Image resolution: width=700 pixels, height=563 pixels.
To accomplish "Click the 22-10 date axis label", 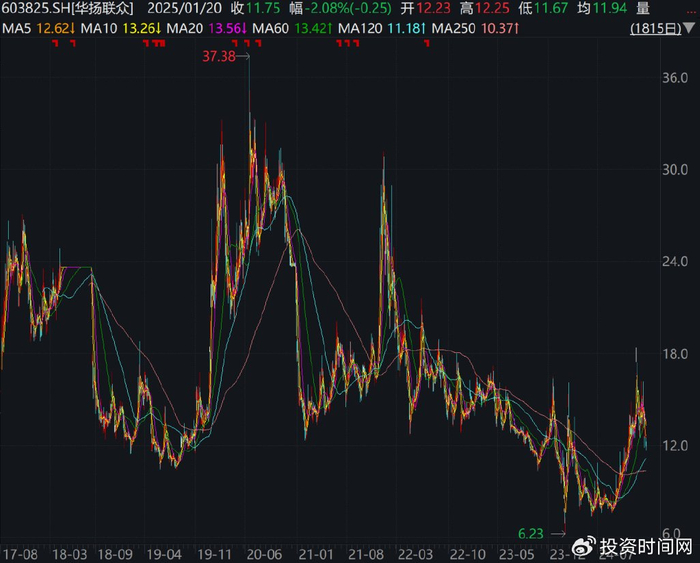I will point(467,555).
